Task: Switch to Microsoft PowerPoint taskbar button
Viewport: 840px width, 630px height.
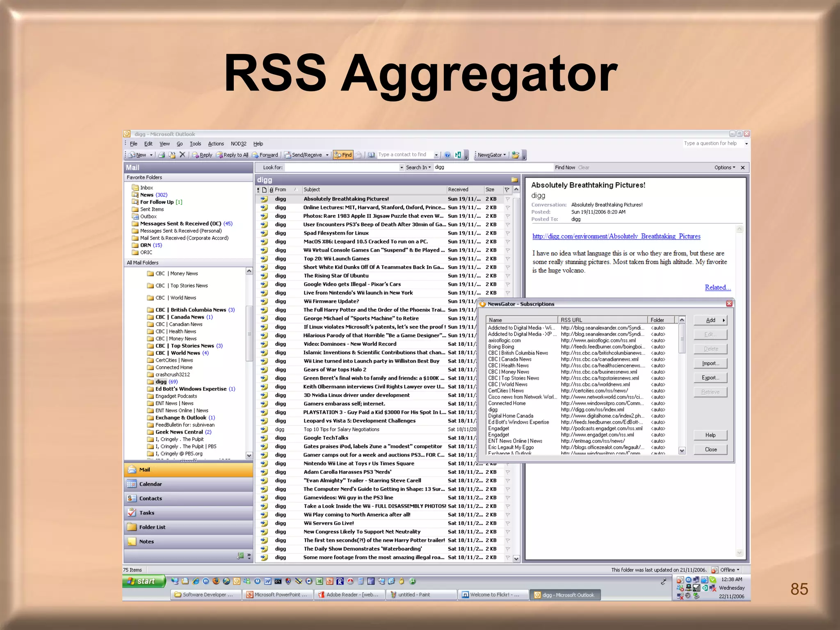Action: click(278, 595)
